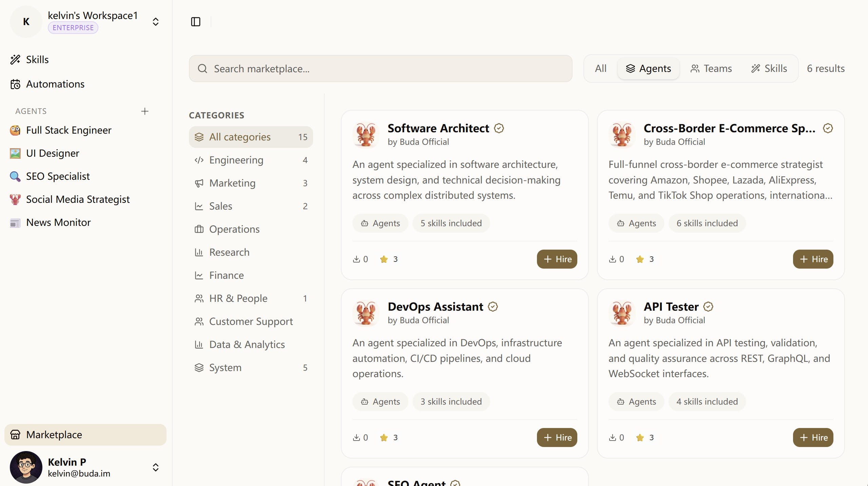Click download count icon on Software Architect
Image resolution: width=868 pixels, height=486 pixels.
[356, 259]
